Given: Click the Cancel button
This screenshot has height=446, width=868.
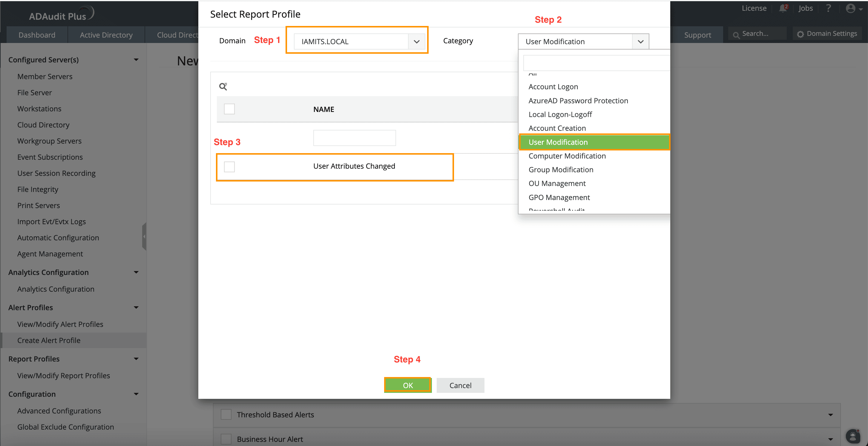Looking at the screenshot, I should [x=460, y=385].
